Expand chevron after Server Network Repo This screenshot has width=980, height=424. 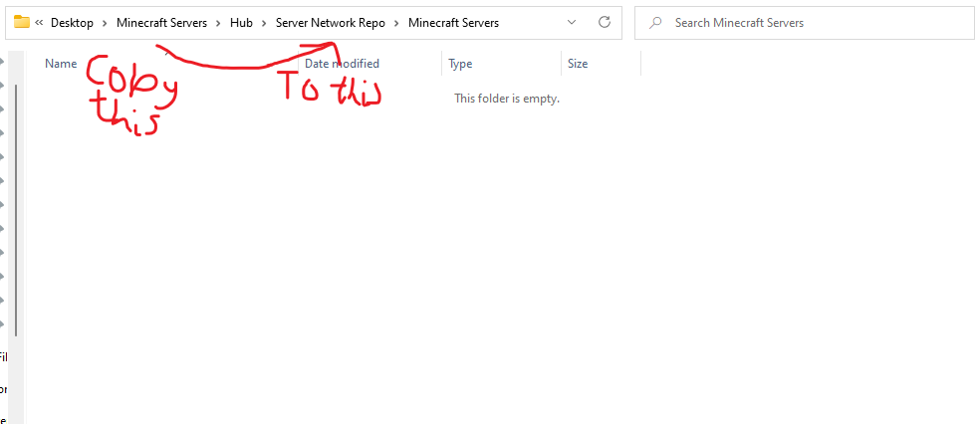pos(396,23)
